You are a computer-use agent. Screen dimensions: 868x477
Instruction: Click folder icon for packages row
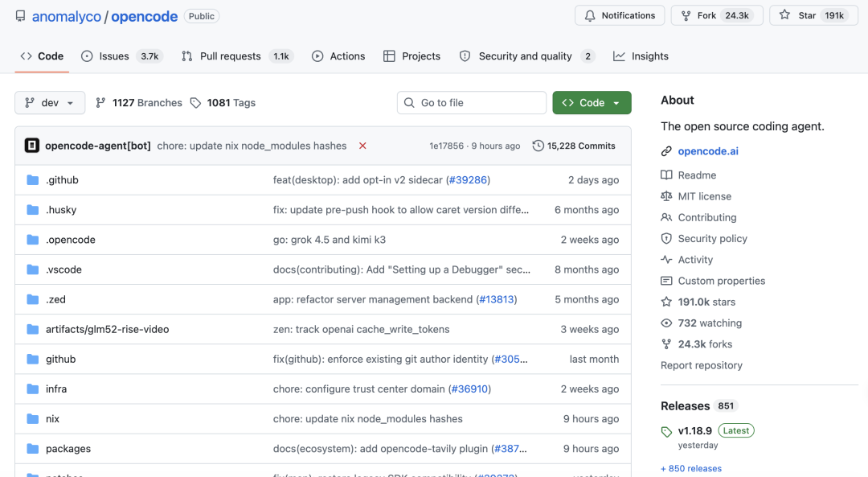tap(33, 450)
